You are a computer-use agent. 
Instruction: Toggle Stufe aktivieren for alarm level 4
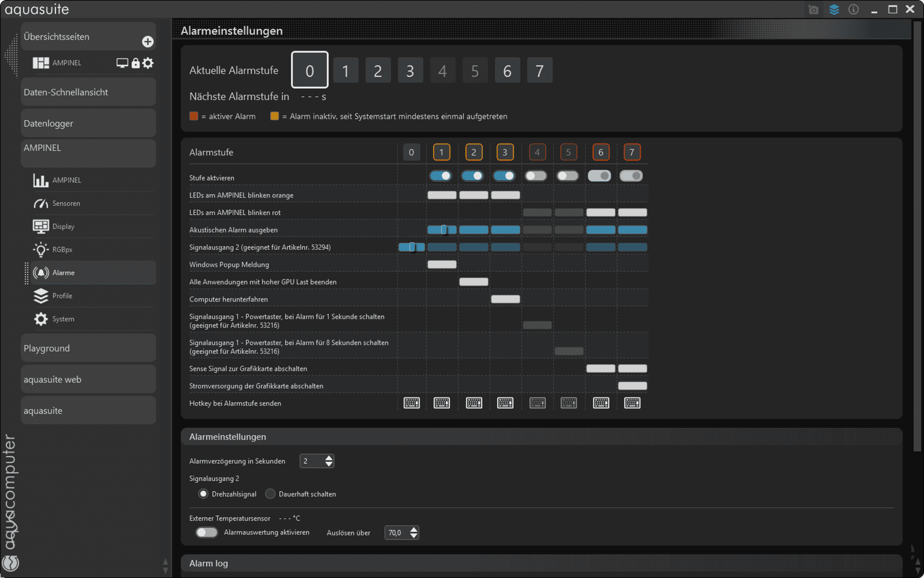click(x=536, y=176)
